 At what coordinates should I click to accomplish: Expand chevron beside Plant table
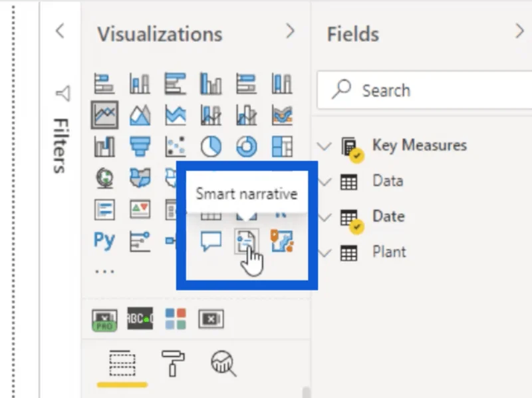point(325,253)
